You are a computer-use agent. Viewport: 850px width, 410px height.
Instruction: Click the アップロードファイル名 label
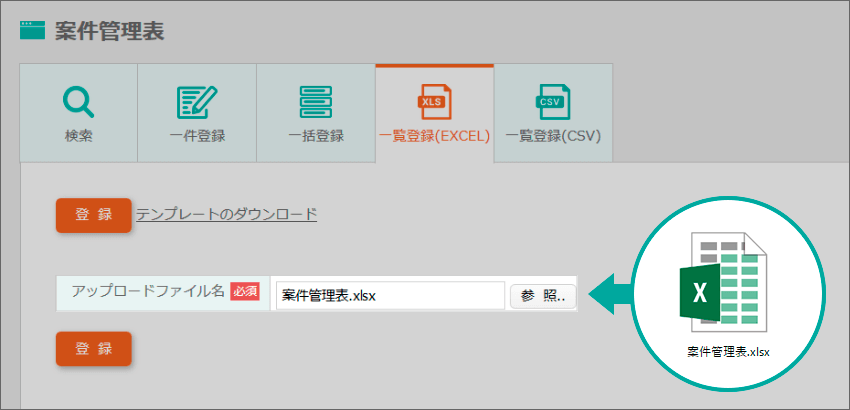(148, 291)
